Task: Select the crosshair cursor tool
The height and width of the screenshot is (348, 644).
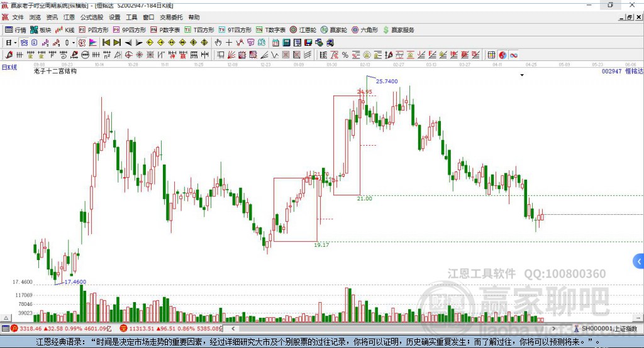Action: pos(229,43)
